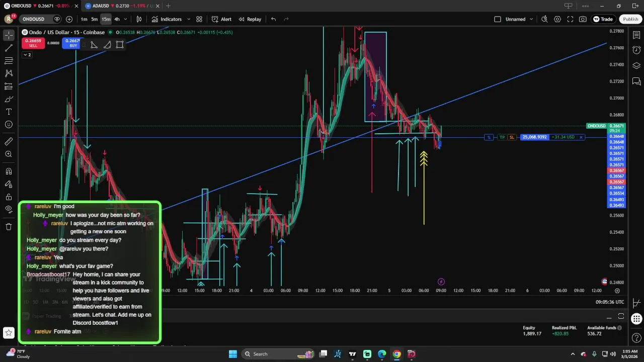Redo the chart action

coord(286,19)
